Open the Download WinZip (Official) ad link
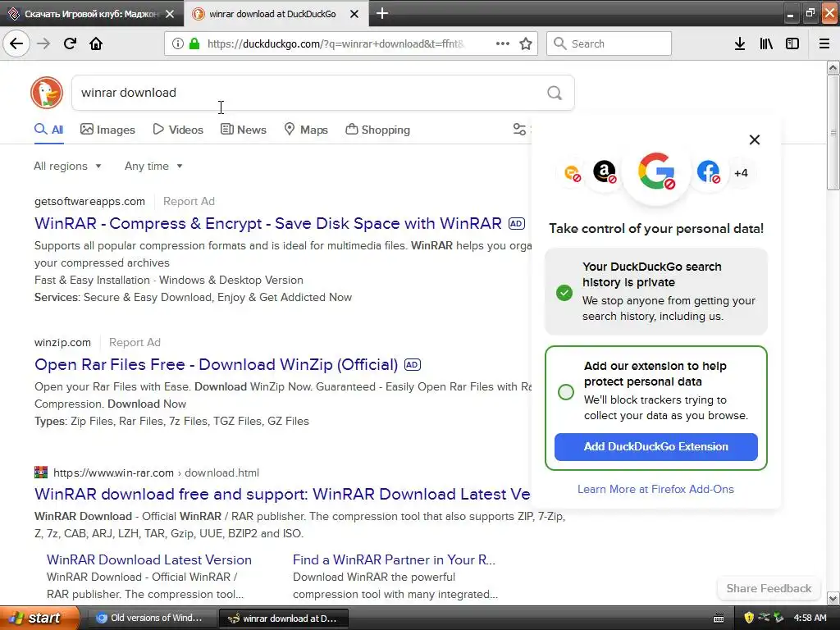 click(217, 364)
